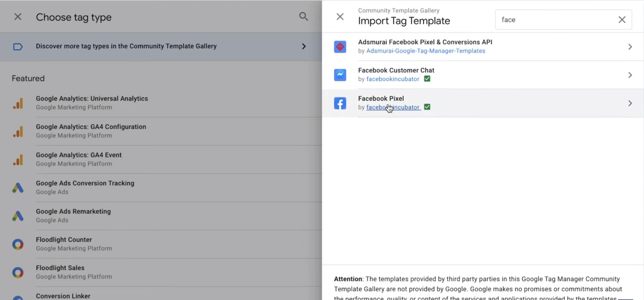Expand Community Template Gallery chevron
This screenshot has height=300, width=644.
[x=304, y=46]
